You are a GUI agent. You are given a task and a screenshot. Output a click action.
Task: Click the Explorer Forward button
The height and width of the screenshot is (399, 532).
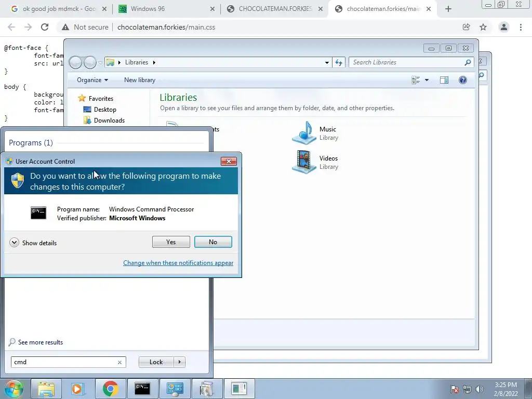90,62
